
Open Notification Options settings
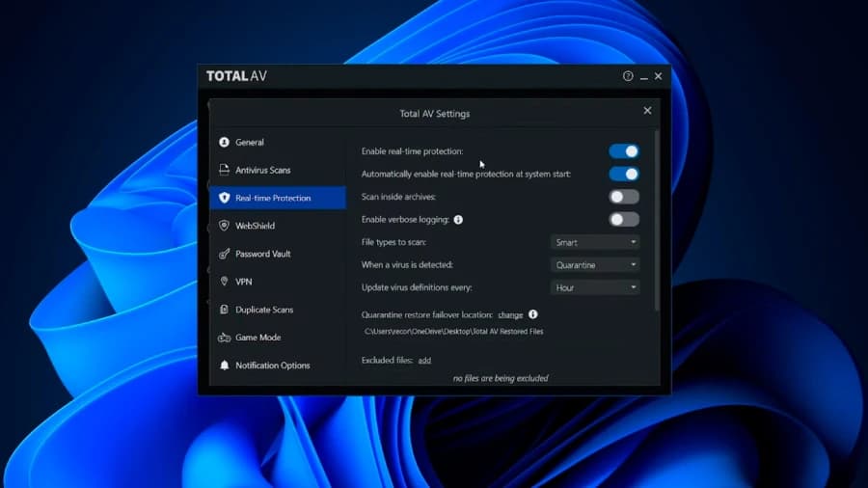click(x=278, y=366)
